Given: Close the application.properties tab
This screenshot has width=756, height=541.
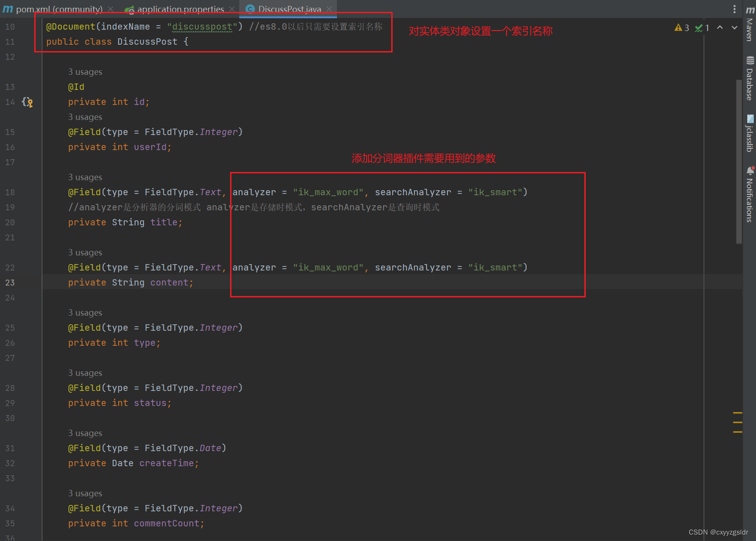Looking at the screenshot, I should [233, 9].
